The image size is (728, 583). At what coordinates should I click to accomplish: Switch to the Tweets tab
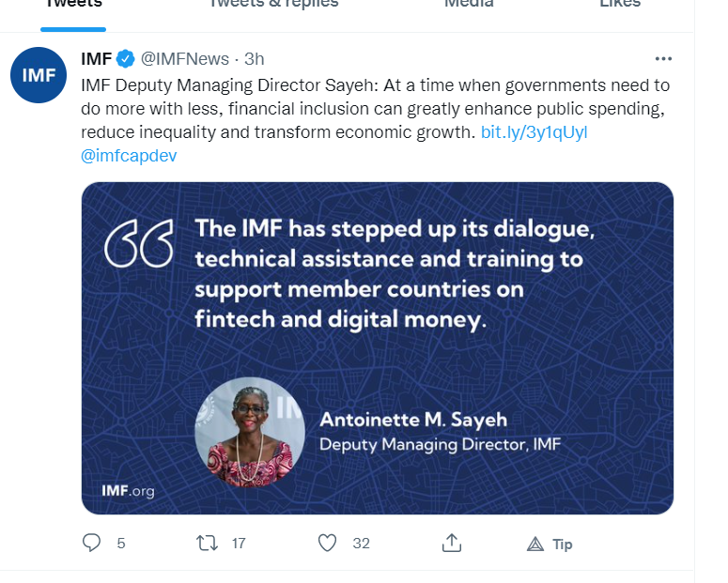pyautogui.click(x=73, y=4)
